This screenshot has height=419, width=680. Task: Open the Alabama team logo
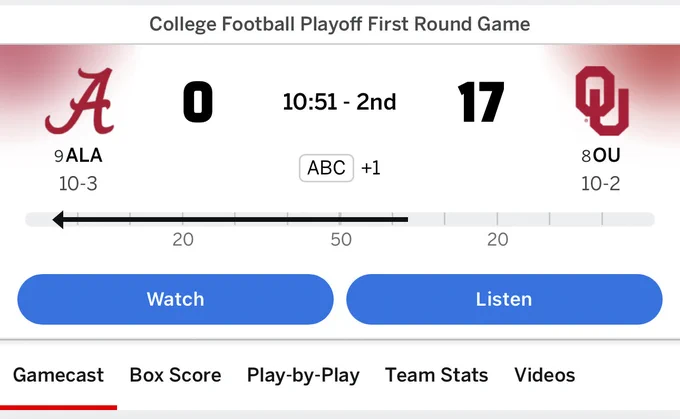tap(79, 101)
